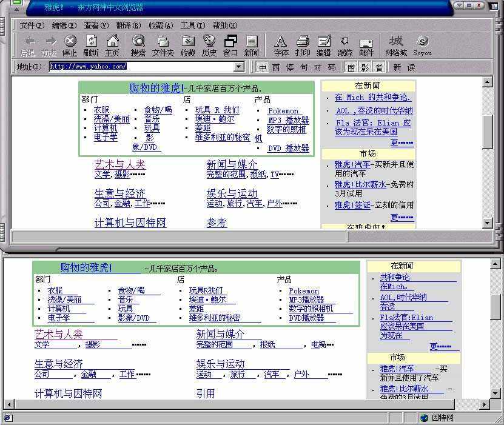Click the 艺术与人类 link in upper pane
The width and height of the screenshot is (504, 425).
coord(120,164)
